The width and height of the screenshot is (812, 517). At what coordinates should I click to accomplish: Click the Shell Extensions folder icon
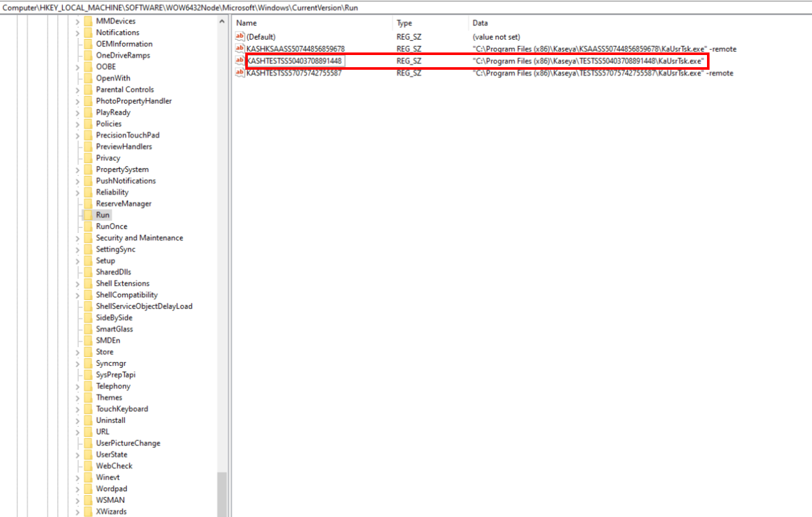(88, 283)
